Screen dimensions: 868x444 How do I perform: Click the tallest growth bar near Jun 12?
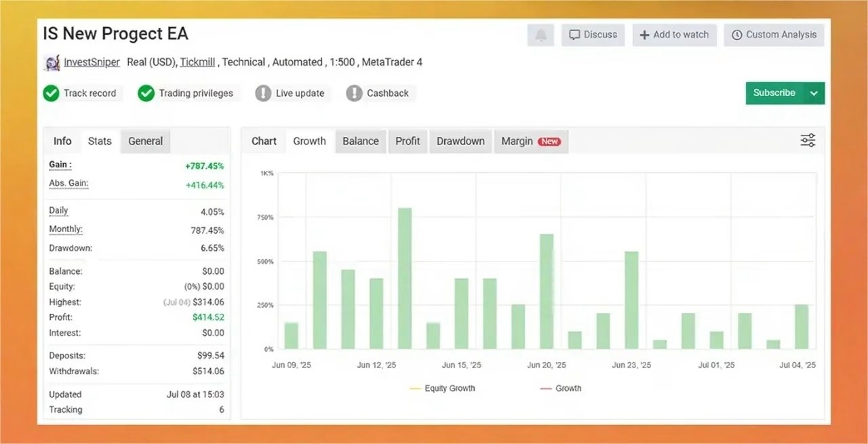[405, 278]
